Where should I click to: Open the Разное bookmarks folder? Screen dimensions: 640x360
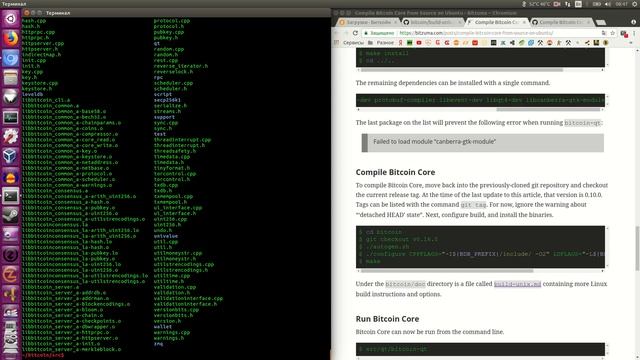tap(381, 42)
